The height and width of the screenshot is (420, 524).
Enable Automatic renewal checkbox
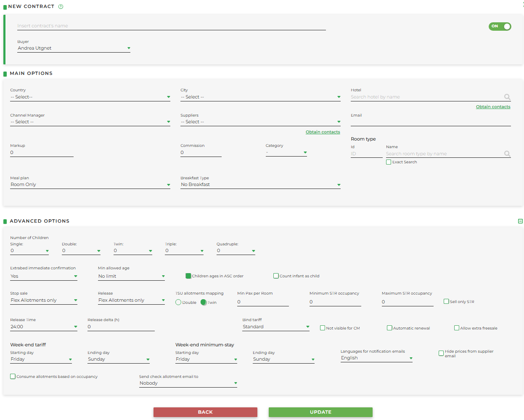(389, 328)
